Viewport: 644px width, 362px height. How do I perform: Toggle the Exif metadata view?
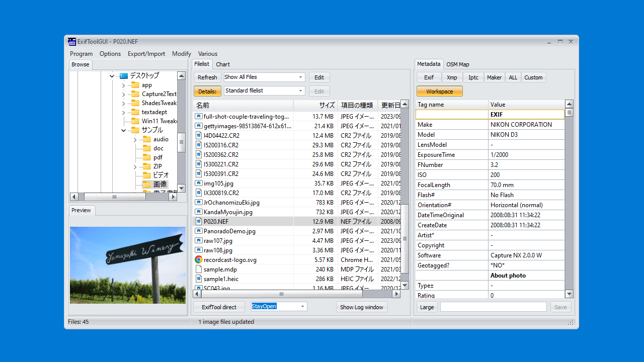[429, 77]
